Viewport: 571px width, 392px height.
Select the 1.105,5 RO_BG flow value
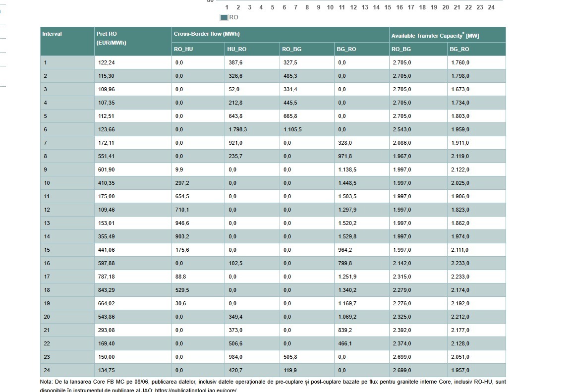point(292,129)
